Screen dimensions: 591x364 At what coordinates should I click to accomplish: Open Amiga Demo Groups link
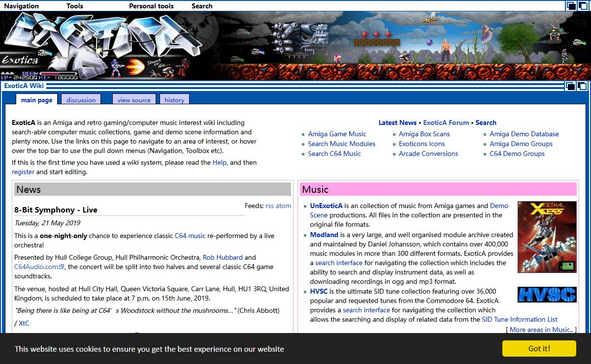pyautogui.click(x=521, y=144)
